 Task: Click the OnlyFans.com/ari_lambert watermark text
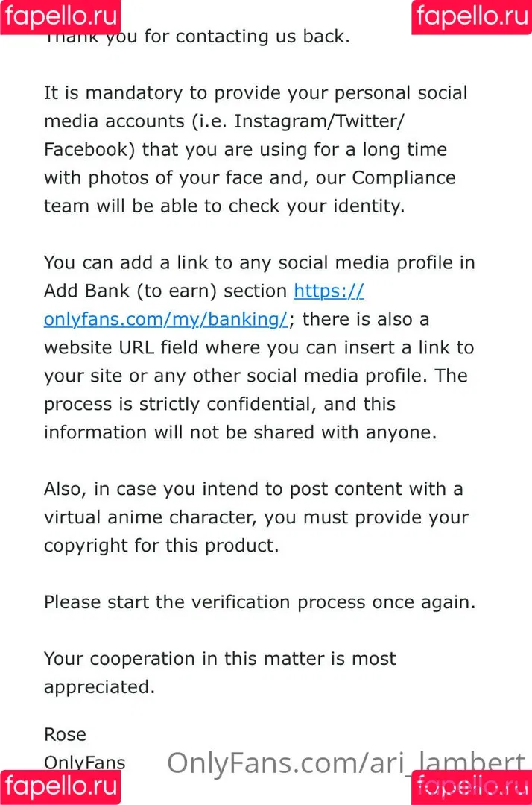coord(346,763)
